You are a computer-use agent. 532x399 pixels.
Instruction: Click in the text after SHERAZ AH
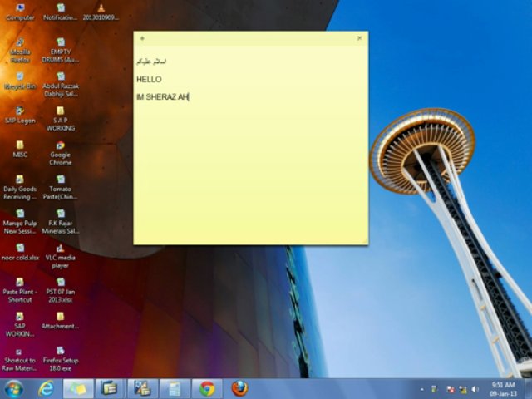tap(190, 97)
